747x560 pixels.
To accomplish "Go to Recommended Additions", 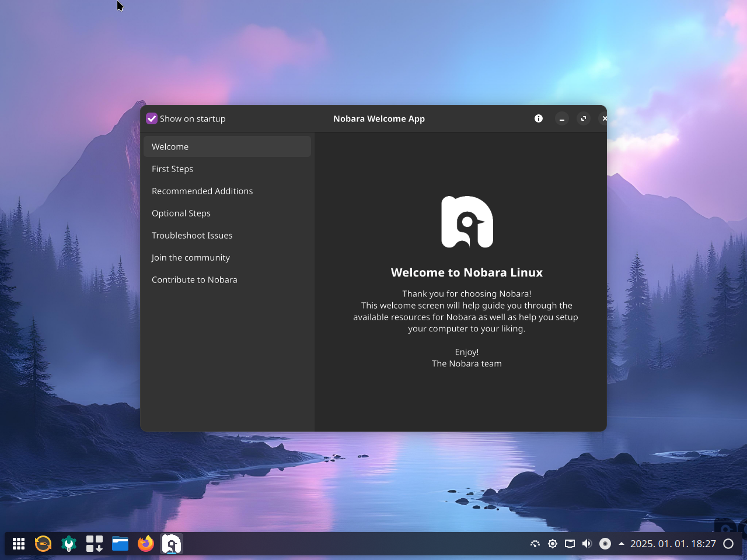I will [x=227, y=191].
